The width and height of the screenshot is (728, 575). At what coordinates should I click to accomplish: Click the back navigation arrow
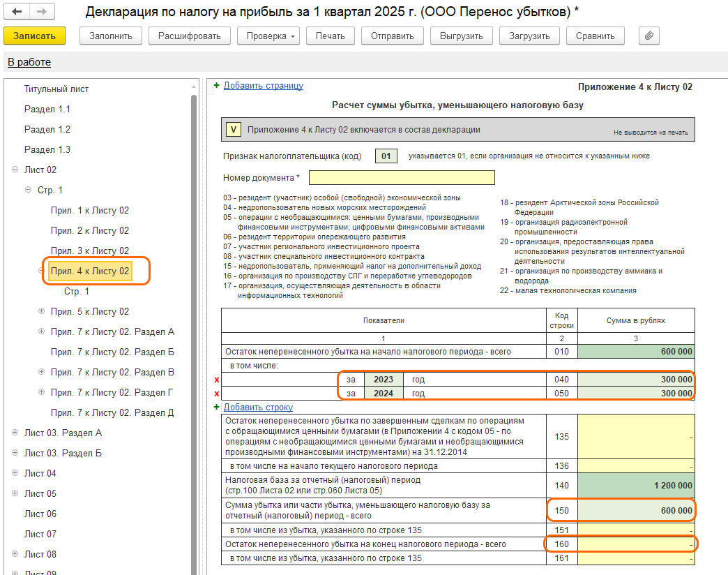coord(17,12)
